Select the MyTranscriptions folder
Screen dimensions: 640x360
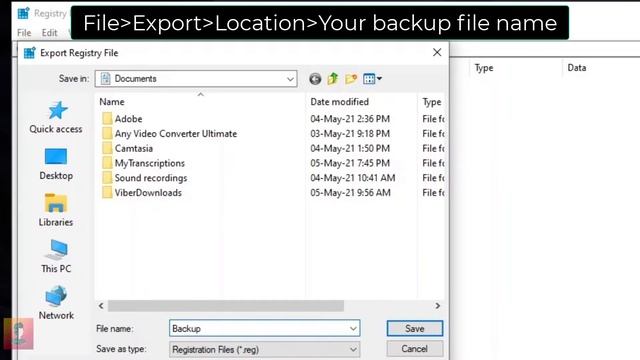(x=143, y=163)
